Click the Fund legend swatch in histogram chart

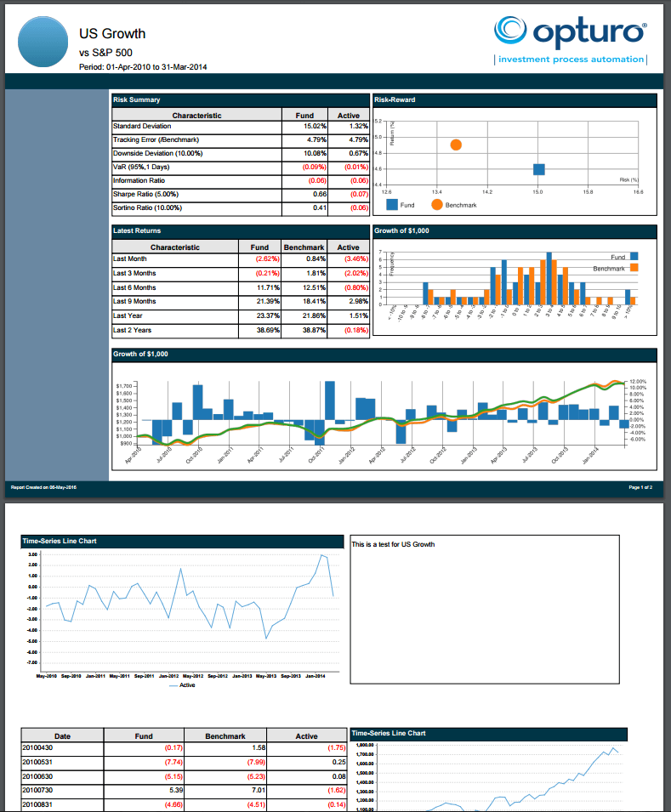pos(634,256)
